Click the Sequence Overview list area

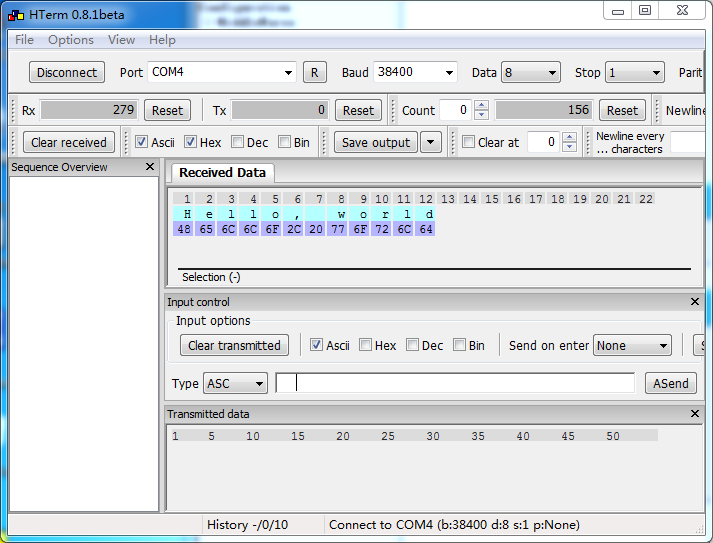point(84,344)
